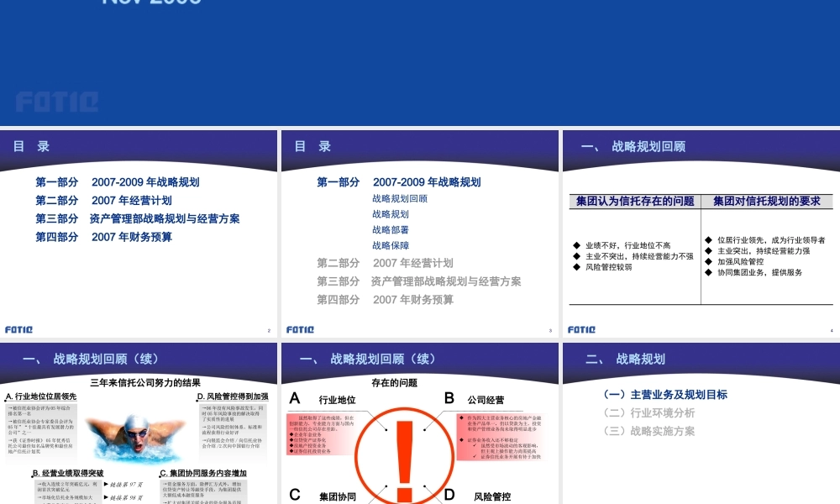Click the FOTIC logo on slide 4
Image resolution: width=840 pixels, height=504 pixels.
(581, 329)
